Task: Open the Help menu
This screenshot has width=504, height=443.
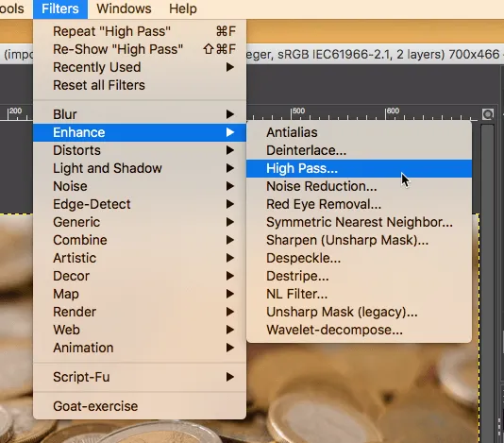Action: (183, 9)
